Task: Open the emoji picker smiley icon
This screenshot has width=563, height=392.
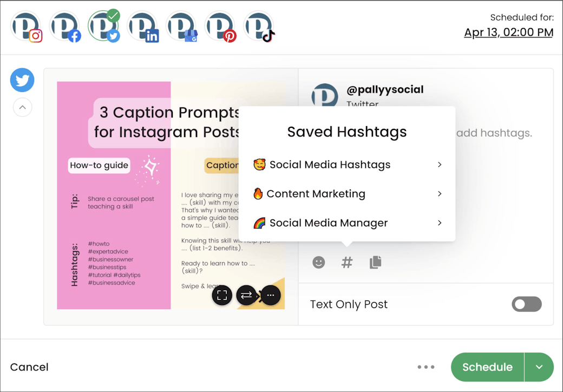Action: click(x=318, y=263)
